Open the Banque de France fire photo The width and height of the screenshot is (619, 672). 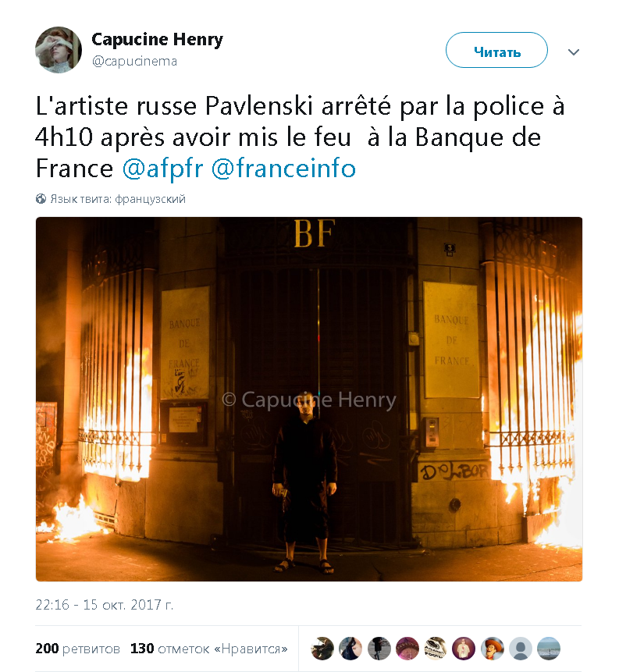[x=309, y=399]
